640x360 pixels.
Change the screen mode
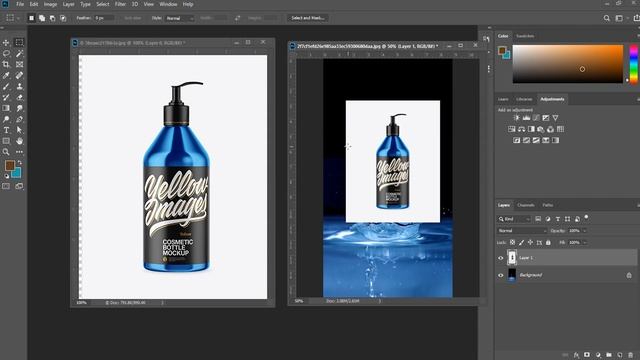pyautogui.click(x=19, y=187)
